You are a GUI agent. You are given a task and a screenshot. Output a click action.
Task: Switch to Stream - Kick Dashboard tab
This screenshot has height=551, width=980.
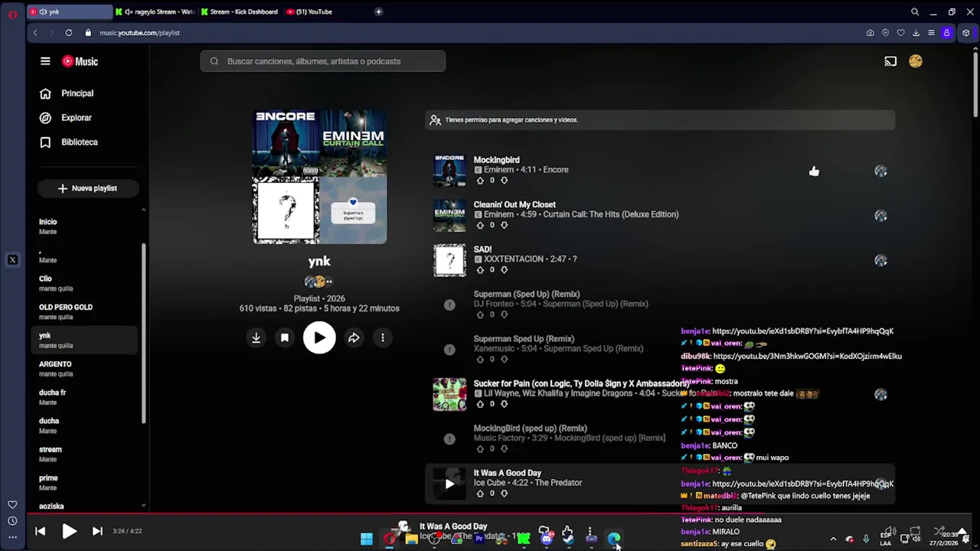click(x=240, y=11)
